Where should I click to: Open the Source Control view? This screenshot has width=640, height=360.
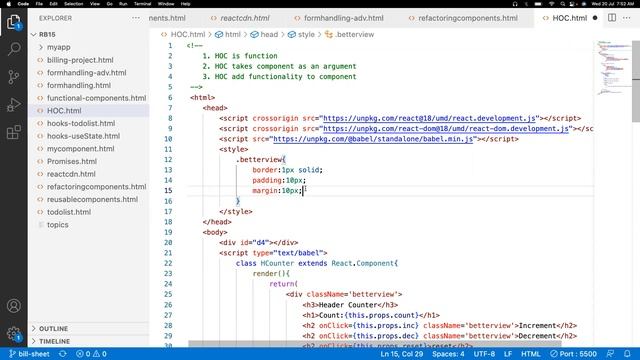click(x=13, y=77)
